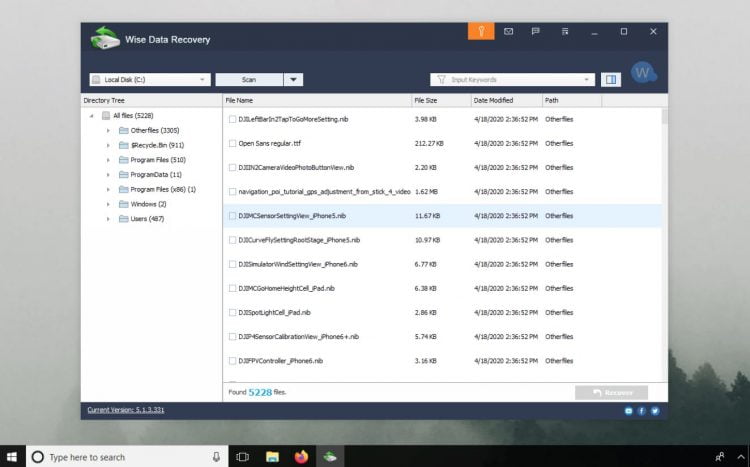
Task: Click the Recover button
Action: click(x=611, y=393)
